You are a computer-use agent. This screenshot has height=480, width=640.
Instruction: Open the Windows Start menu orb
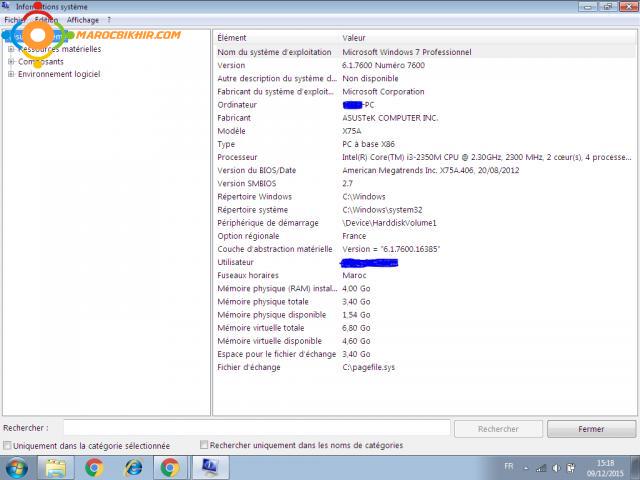[x=17, y=468]
